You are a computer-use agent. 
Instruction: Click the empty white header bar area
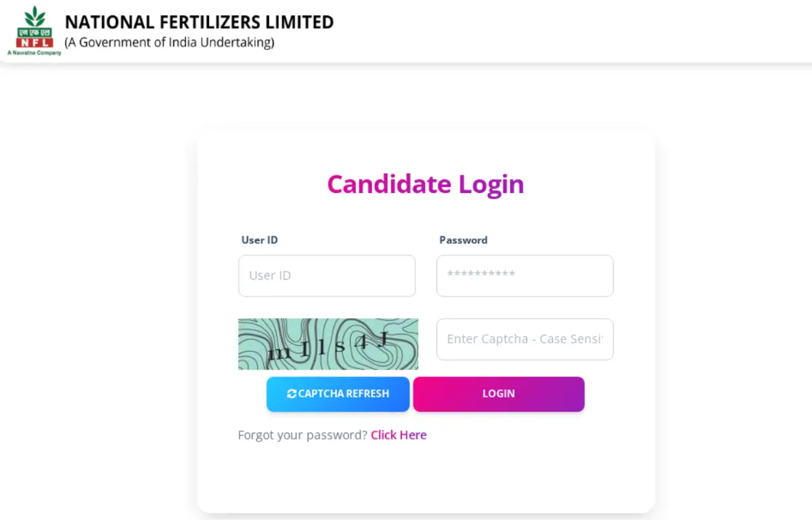(541, 30)
